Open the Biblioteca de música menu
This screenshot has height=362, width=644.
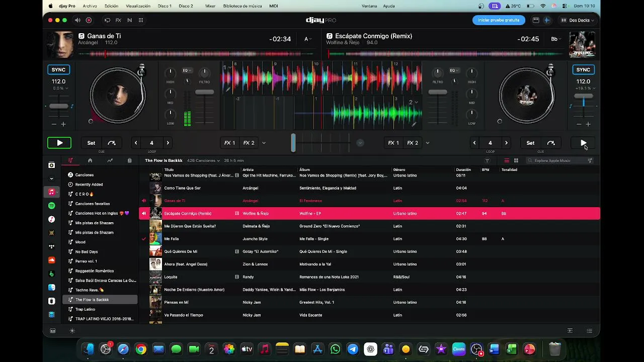click(243, 6)
